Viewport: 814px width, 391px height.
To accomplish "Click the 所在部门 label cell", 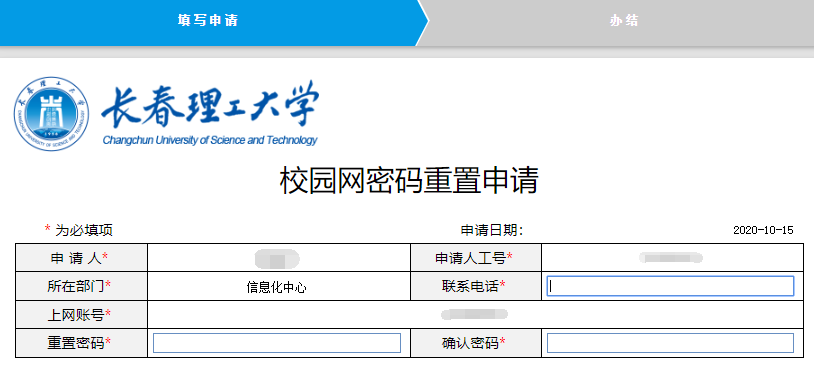I will 82,286.
